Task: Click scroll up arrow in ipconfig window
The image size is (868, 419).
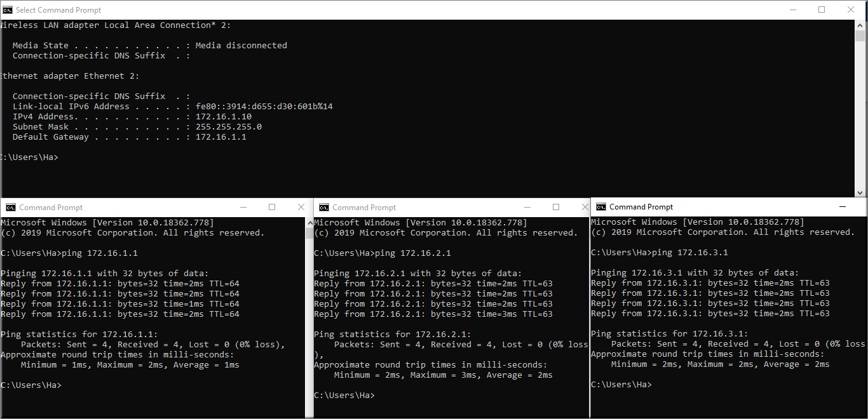Action: click(860, 25)
